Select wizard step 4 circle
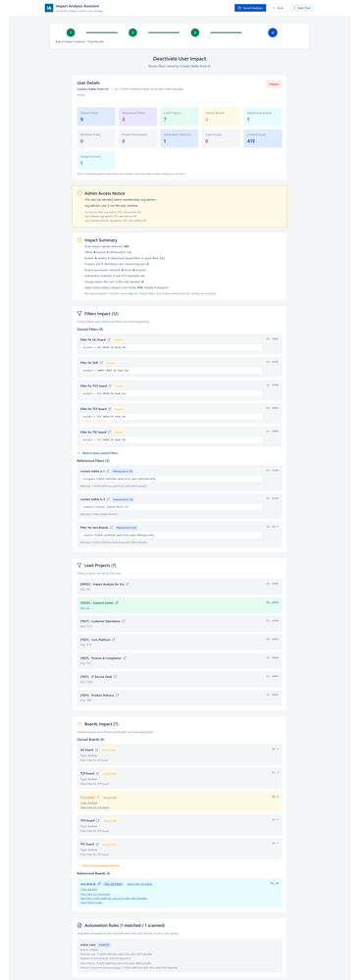 click(273, 32)
